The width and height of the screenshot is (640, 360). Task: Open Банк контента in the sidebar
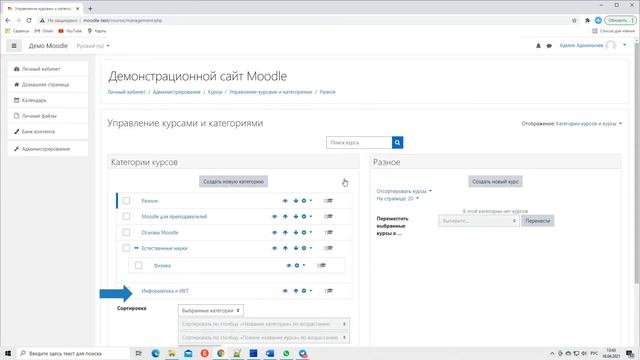tap(48, 131)
